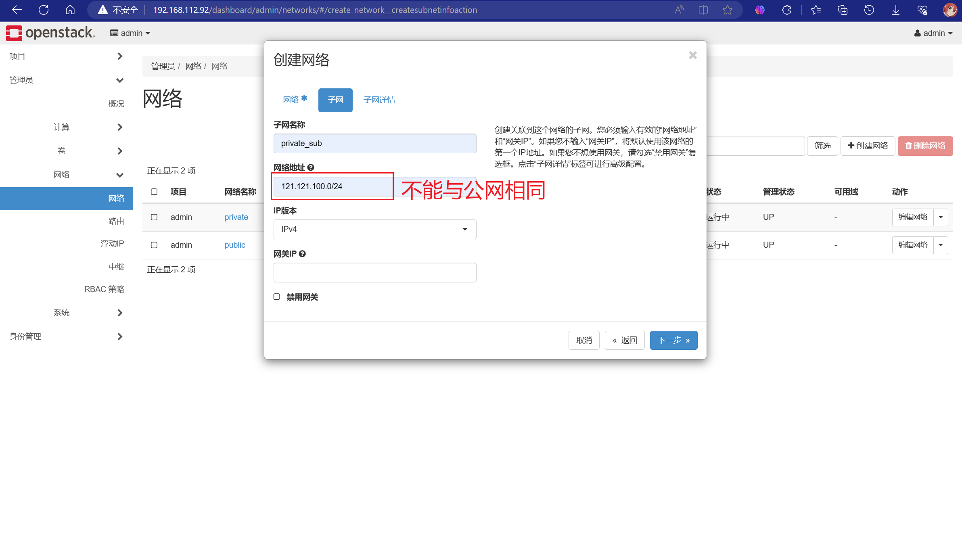Viewport: 962px width, 560px height.
Task: Click the 下一步 button
Action: 673,340
